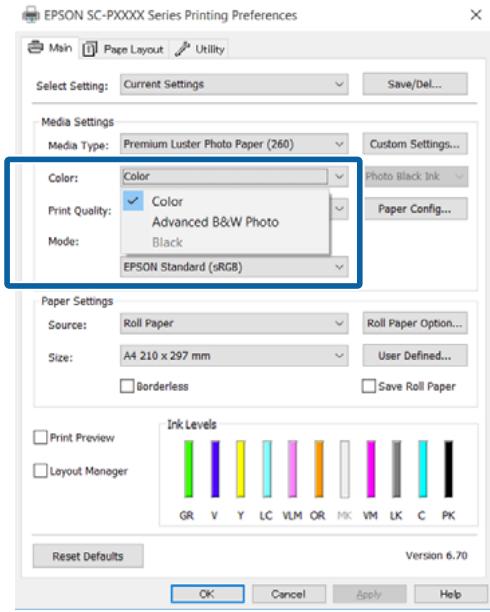Click the Cancel button

coord(289,594)
